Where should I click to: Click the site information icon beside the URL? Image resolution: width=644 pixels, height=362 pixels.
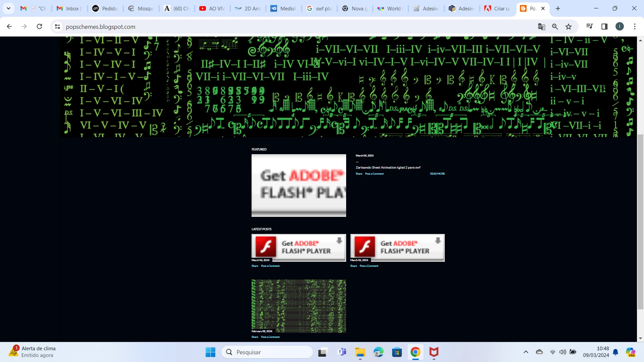point(57,26)
